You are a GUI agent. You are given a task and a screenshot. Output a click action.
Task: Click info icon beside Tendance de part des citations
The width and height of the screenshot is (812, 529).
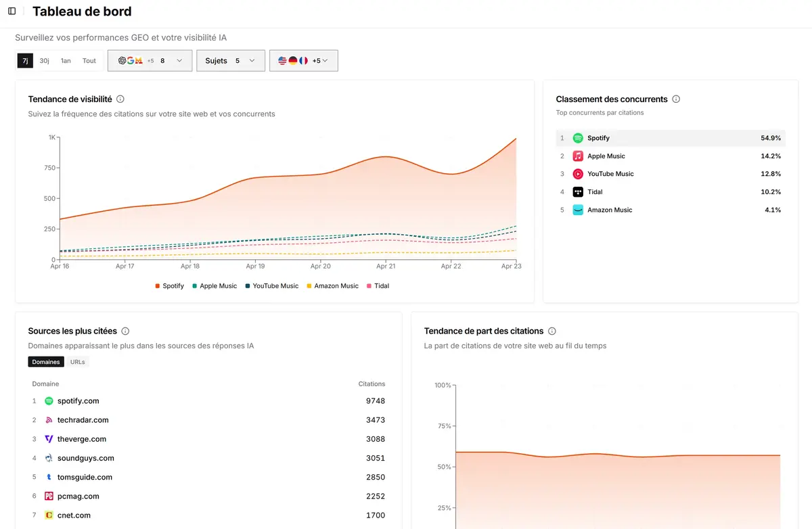click(x=552, y=331)
